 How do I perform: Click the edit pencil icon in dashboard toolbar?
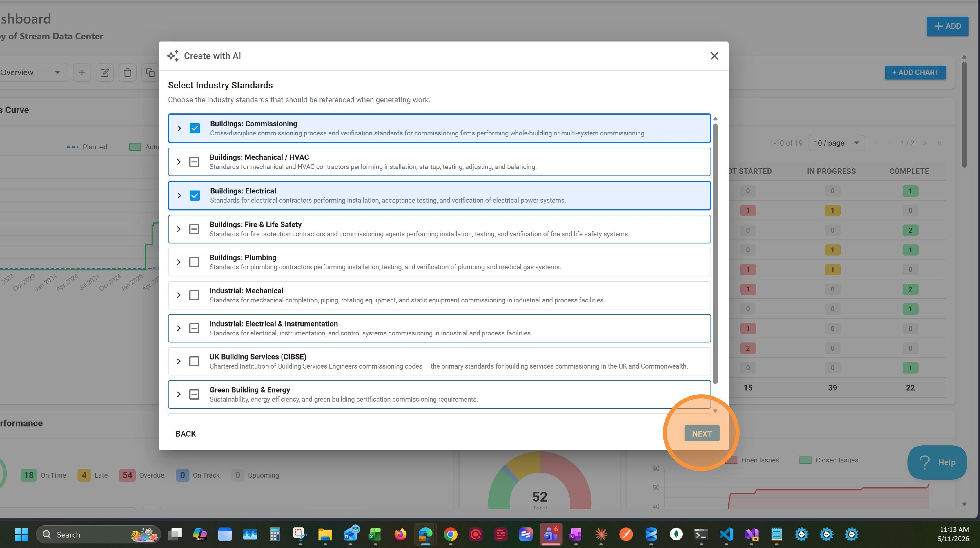tap(105, 72)
